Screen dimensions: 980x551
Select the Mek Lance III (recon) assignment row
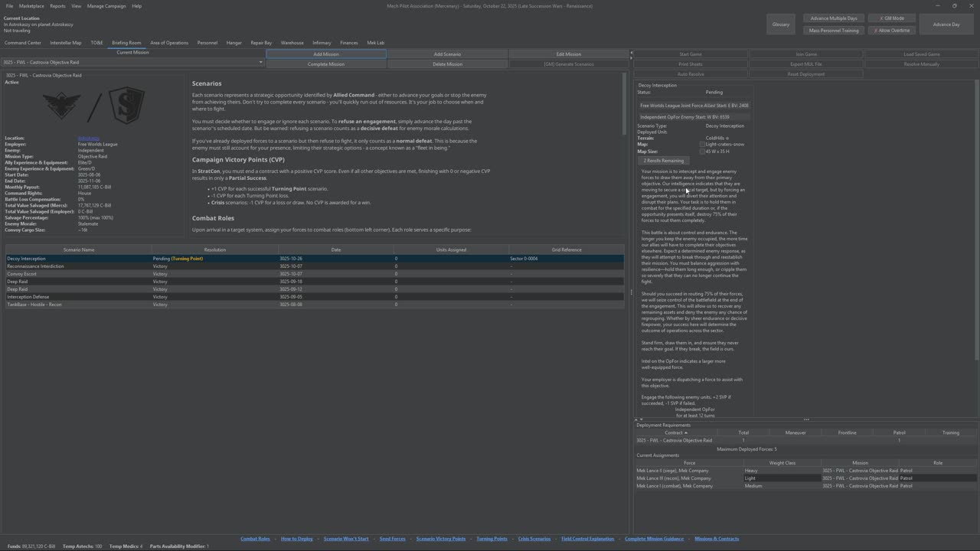[x=806, y=478]
